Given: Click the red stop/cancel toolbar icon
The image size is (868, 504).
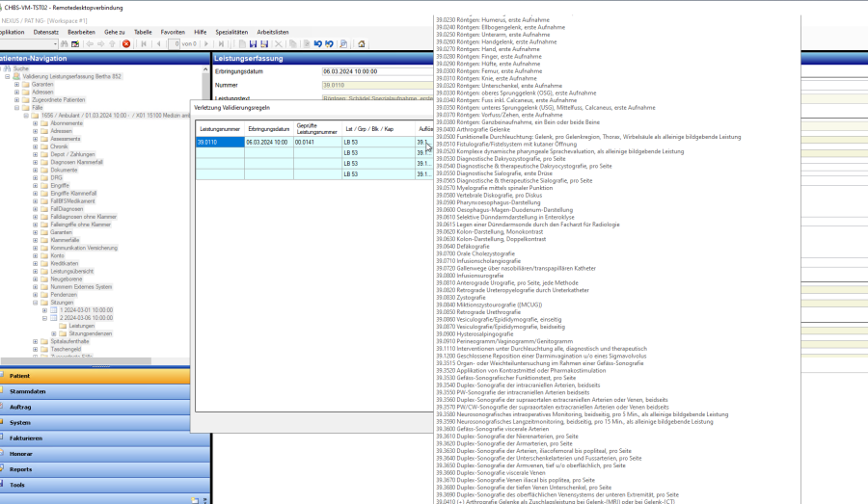Looking at the screenshot, I should tap(126, 44).
